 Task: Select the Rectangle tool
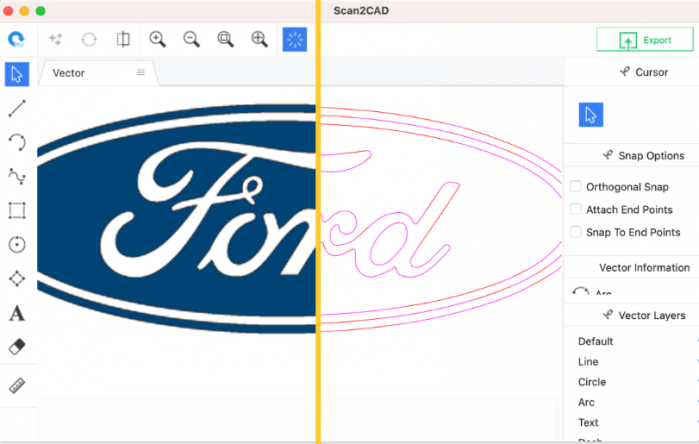click(x=17, y=210)
